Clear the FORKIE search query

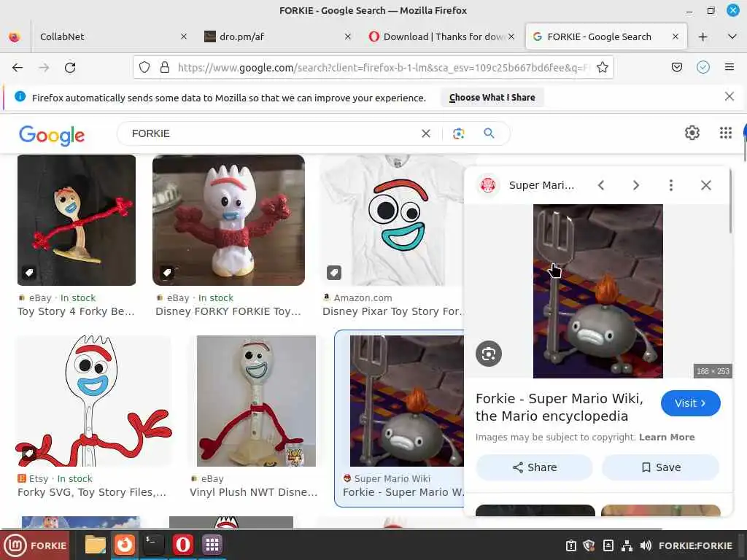(x=426, y=134)
